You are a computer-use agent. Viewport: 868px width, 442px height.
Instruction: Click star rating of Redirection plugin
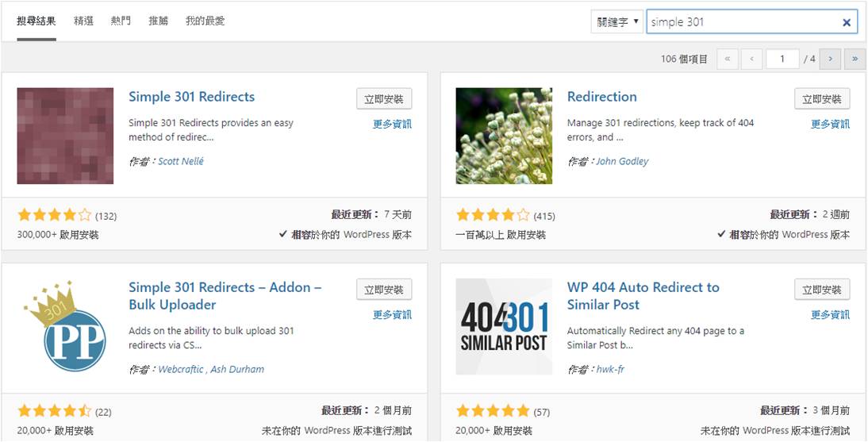[493, 216]
